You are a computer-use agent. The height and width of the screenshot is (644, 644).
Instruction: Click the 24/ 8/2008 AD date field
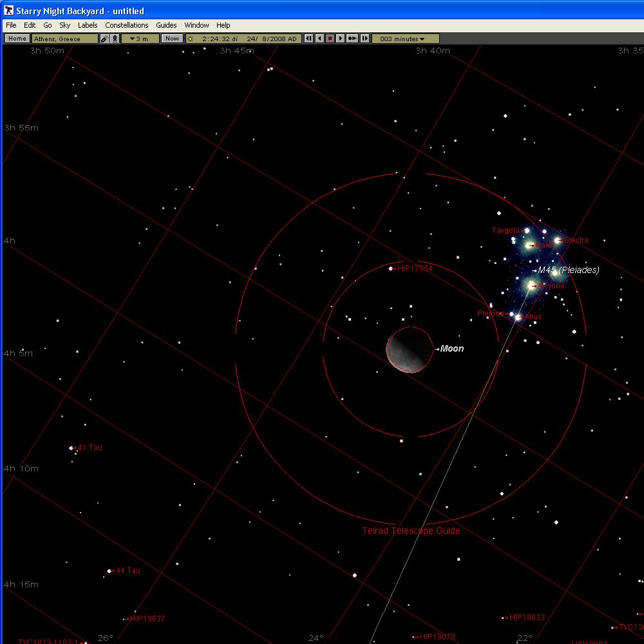[272, 39]
